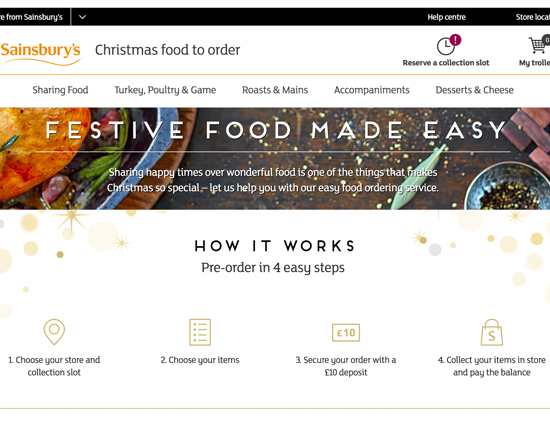The height and width of the screenshot is (446, 550).
Task: Open the Desserts & Cheese menu
Action: coord(475,90)
